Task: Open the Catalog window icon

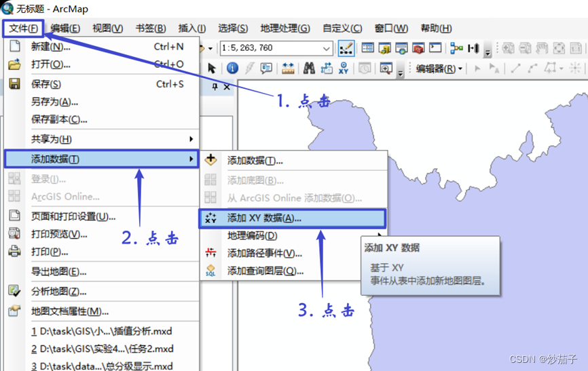Action: coord(384,48)
